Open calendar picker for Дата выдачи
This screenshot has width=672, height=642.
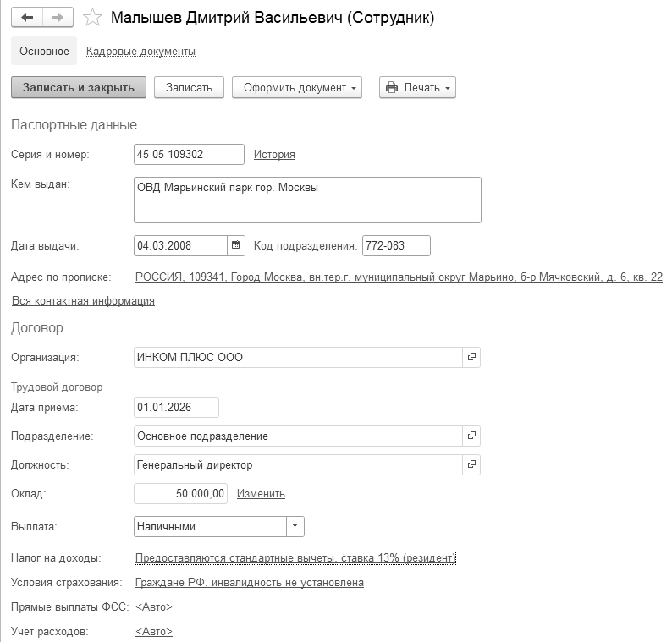coord(236,245)
